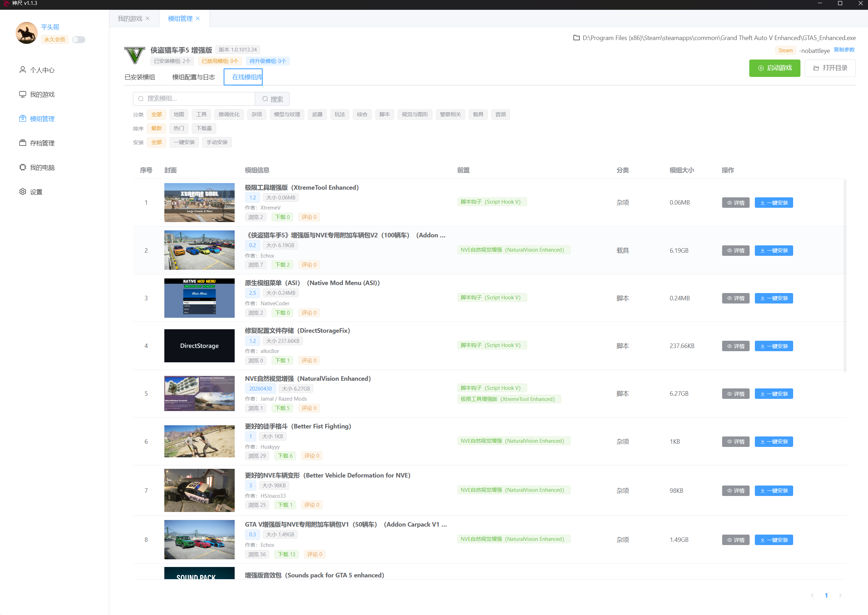
Task: Click the mod list vertical scrollbar
Action: pos(845,276)
